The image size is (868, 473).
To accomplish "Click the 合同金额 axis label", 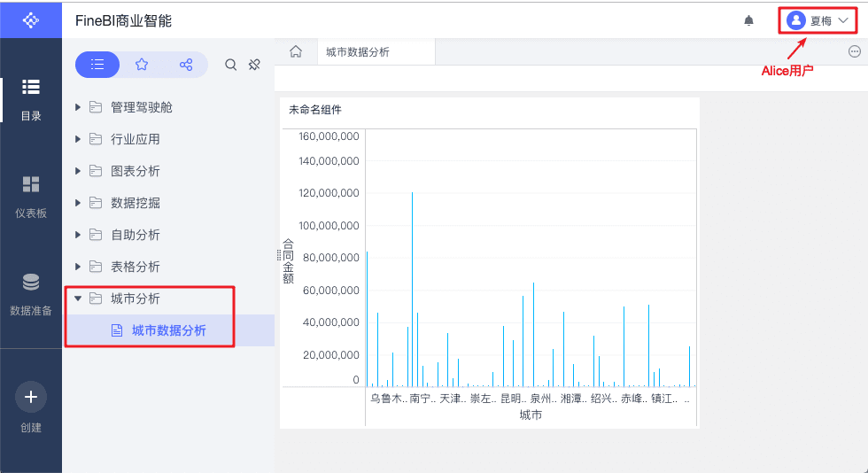I will click(x=289, y=261).
